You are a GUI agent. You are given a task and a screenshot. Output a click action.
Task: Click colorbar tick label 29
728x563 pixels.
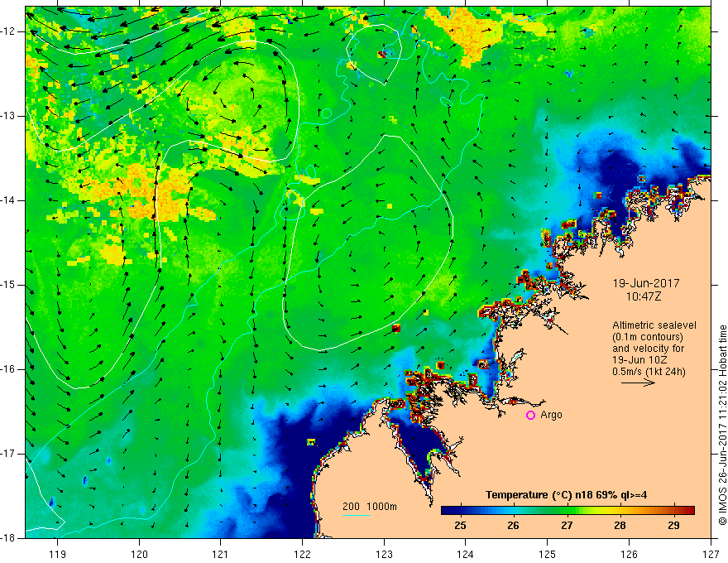673,526
